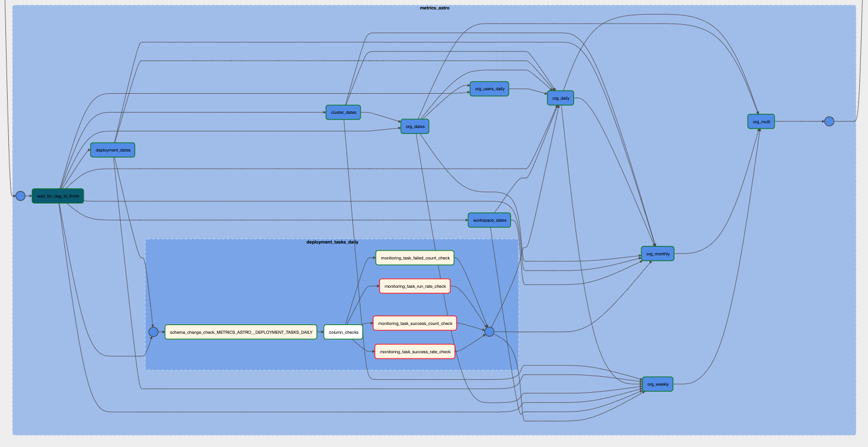Viewport: 868px width, 447px height.
Task: Click the monitoring_task_run_rate_check node
Action: tap(414, 286)
